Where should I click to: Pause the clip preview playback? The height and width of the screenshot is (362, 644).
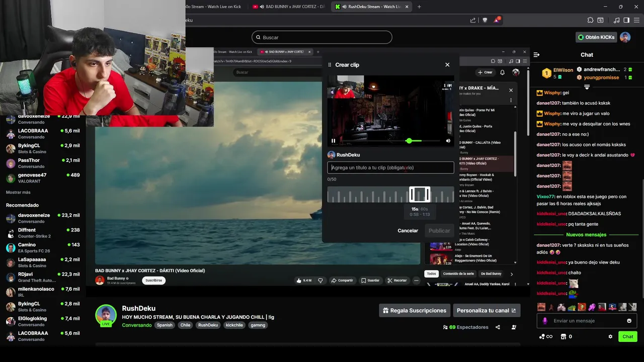click(333, 141)
